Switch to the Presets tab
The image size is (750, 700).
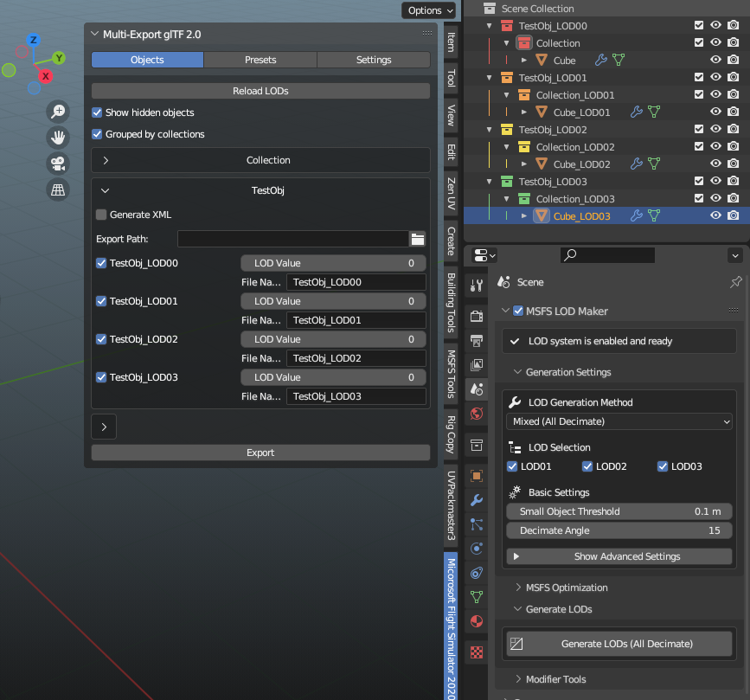(260, 60)
